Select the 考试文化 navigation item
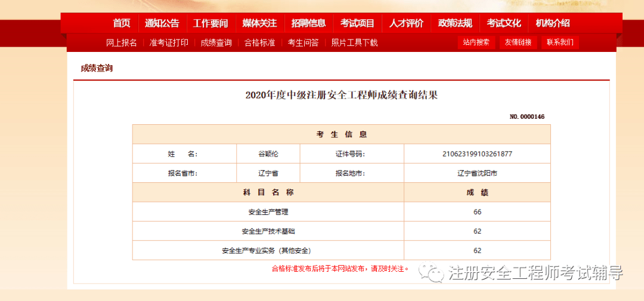 click(x=504, y=23)
